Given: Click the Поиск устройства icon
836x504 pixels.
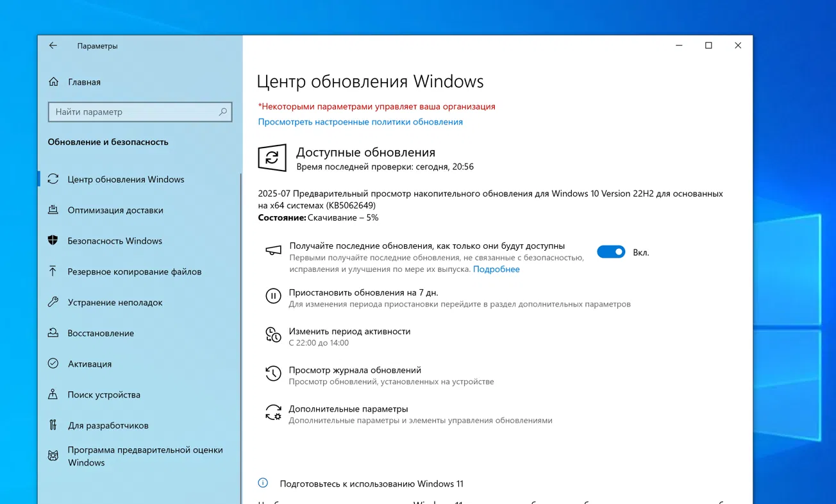Looking at the screenshot, I should pos(53,394).
